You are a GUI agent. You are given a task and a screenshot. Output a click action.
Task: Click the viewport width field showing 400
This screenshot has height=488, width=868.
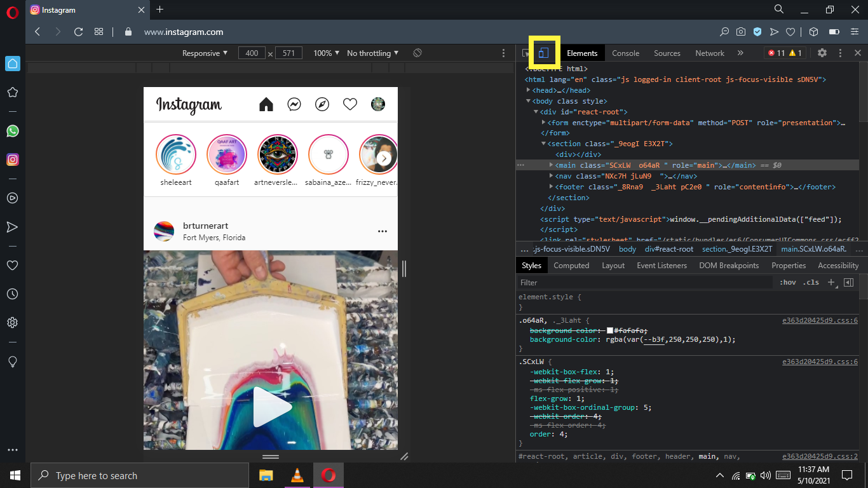pyautogui.click(x=252, y=53)
